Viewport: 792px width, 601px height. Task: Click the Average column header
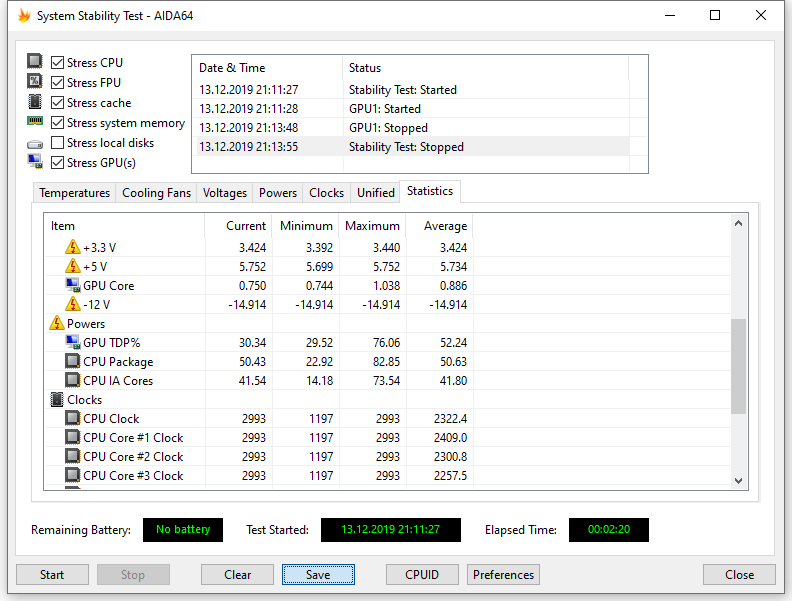(x=440, y=226)
